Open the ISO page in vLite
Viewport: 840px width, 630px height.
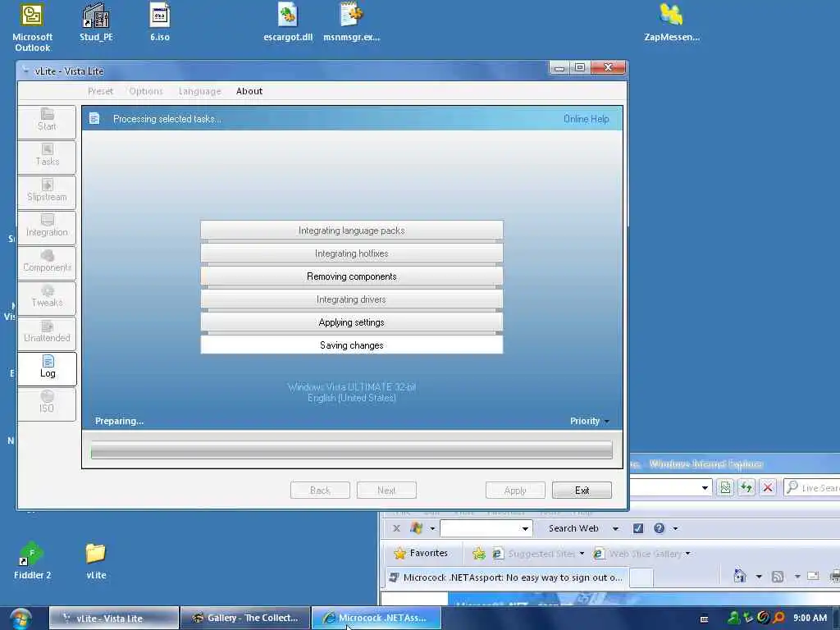click(47, 404)
